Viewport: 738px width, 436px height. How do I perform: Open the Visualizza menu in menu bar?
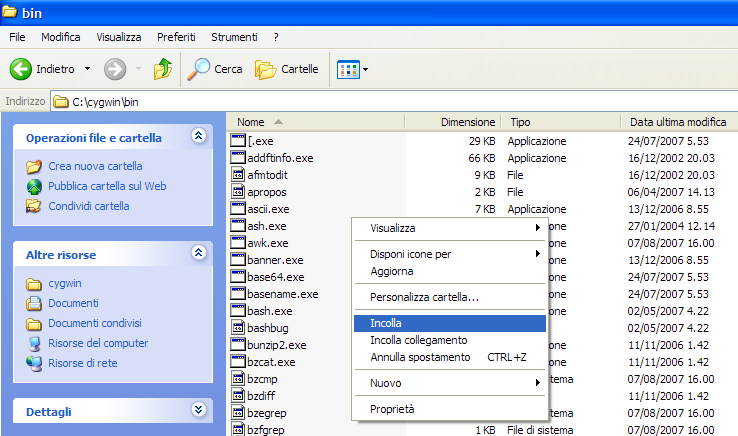(119, 37)
